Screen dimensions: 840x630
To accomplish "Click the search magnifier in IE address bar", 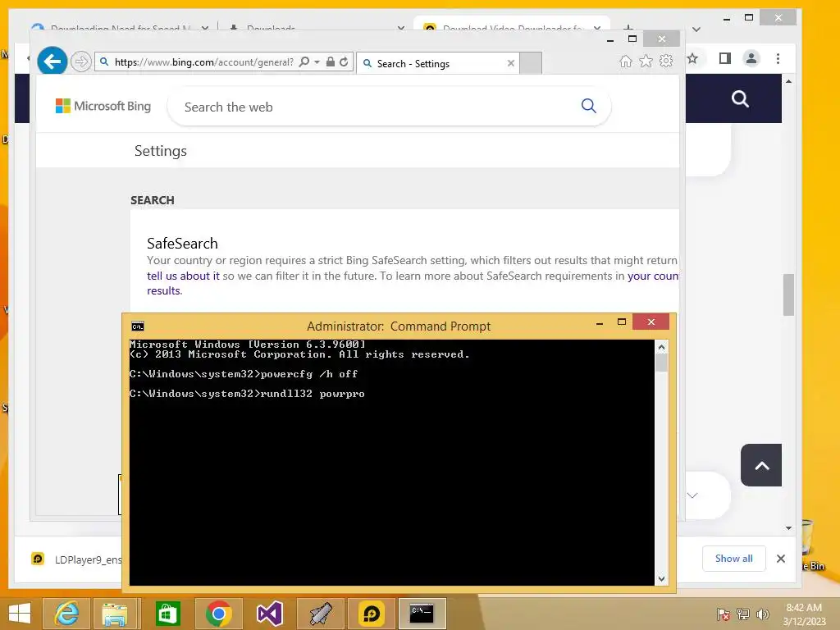I will pyautogui.click(x=304, y=62).
